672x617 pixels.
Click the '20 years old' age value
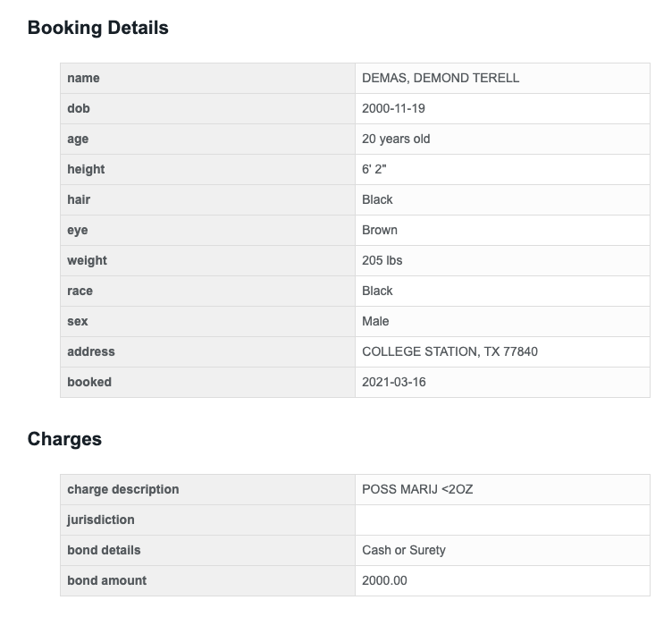click(x=396, y=139)
